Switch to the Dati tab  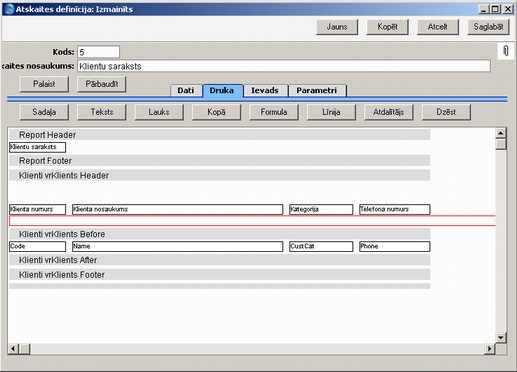pos(186,91)
